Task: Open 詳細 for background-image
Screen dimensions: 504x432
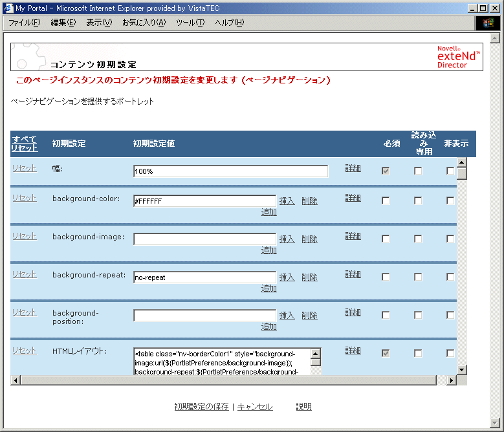Action: point(353,237)
